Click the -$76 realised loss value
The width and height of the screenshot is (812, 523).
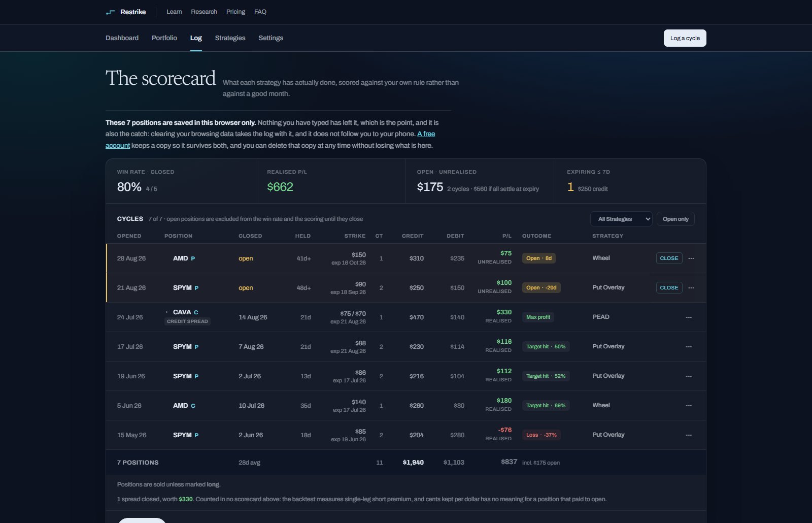point(505,430)
